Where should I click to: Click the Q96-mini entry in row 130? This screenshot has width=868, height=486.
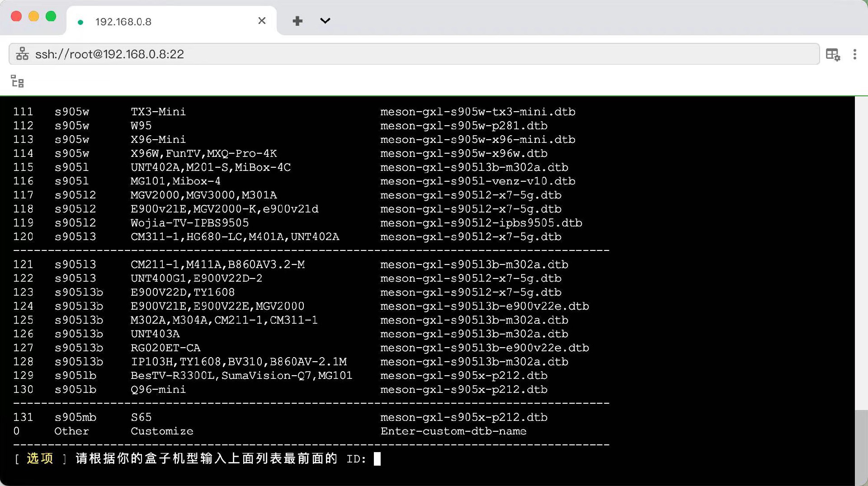pos(158,389)
